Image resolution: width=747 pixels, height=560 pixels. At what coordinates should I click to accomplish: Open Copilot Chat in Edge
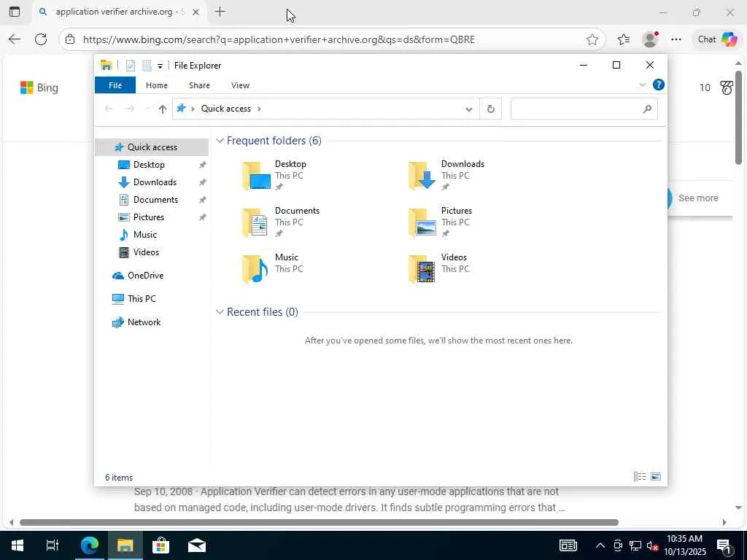pos(717,39)
